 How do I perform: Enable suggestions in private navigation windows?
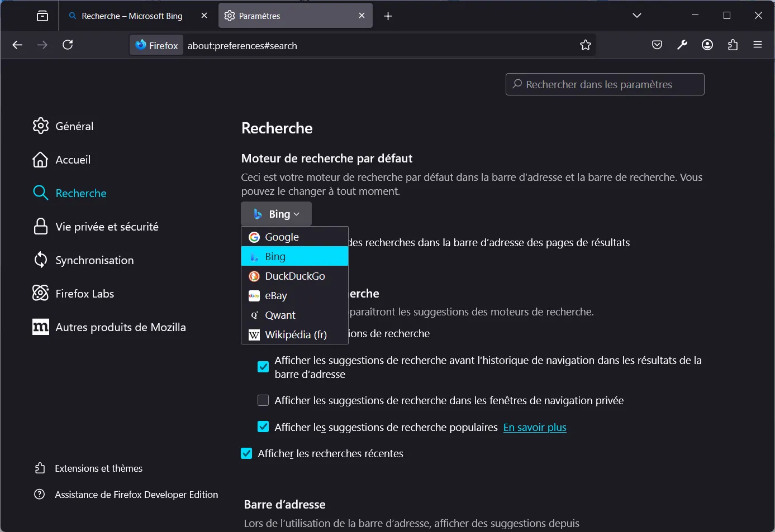click(x=263, y=400)
